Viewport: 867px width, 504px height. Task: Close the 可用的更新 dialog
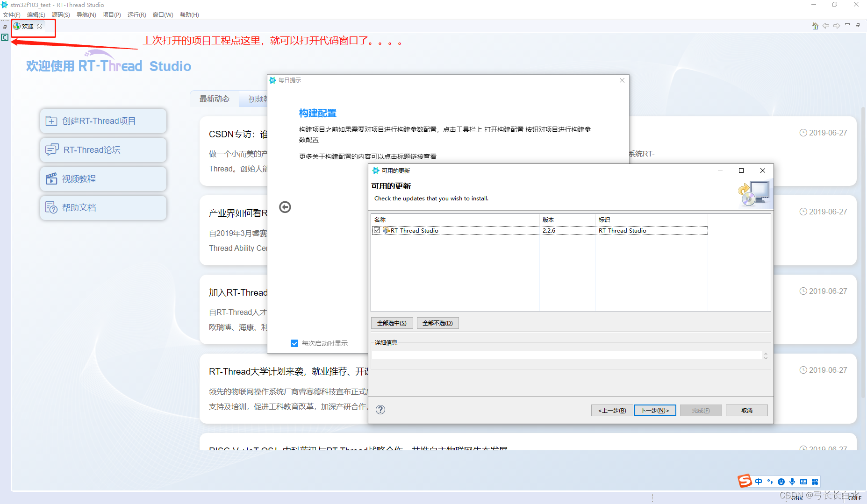click(x=763, y=170)
